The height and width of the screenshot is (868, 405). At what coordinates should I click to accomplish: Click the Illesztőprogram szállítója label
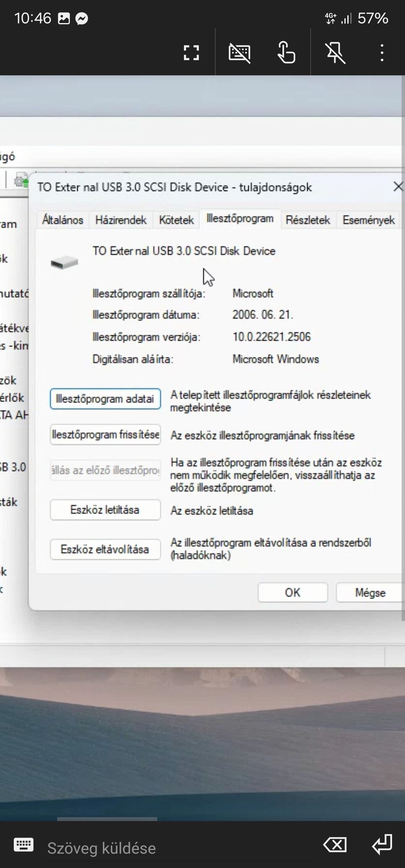click(149, 294)
